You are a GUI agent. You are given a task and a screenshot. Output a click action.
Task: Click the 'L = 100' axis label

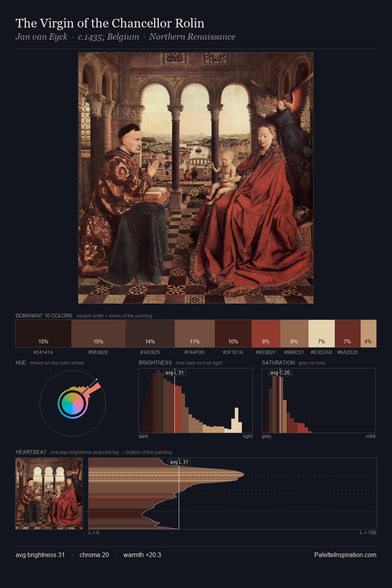(x=368, y=533)
